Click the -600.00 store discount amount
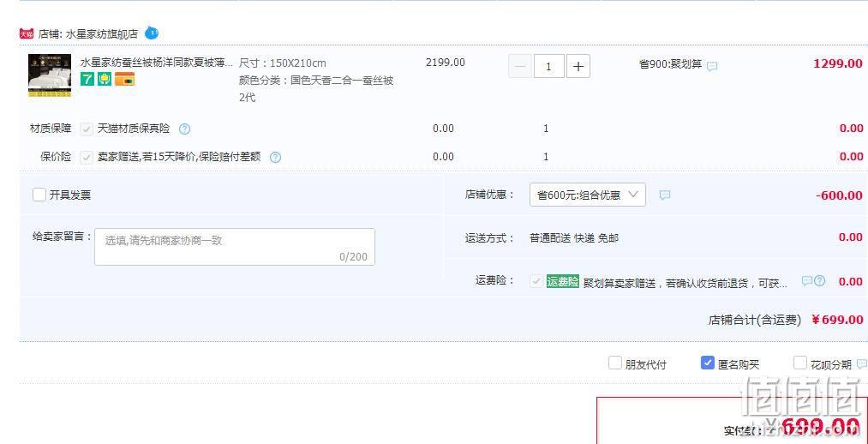Screen dimensions: 868x444 (839, 195)
